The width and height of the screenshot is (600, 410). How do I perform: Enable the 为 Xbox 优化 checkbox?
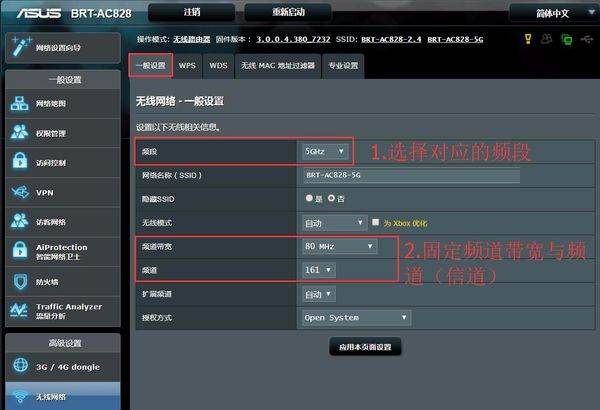coord(375,222)
